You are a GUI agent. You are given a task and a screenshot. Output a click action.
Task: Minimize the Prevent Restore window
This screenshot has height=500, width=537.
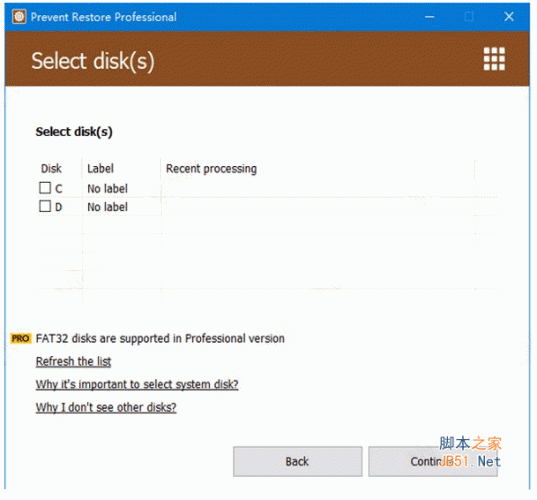tap(429, 16)
